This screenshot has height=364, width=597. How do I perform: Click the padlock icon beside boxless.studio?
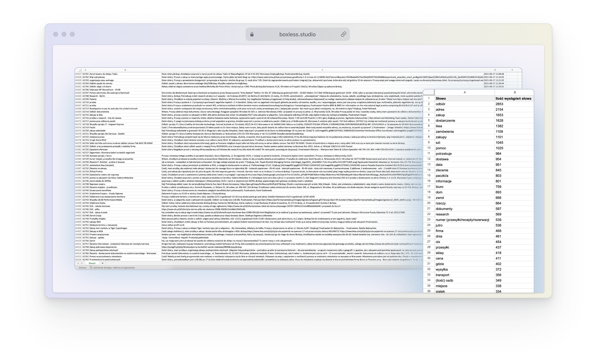(252, 34)
